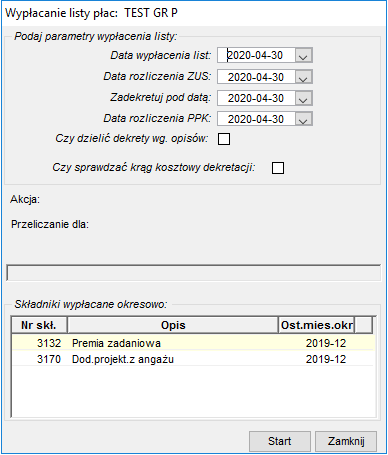Open the 'Data wypłacenia list' date dropdown
388x455 pixels.
(x=303, y=55)
